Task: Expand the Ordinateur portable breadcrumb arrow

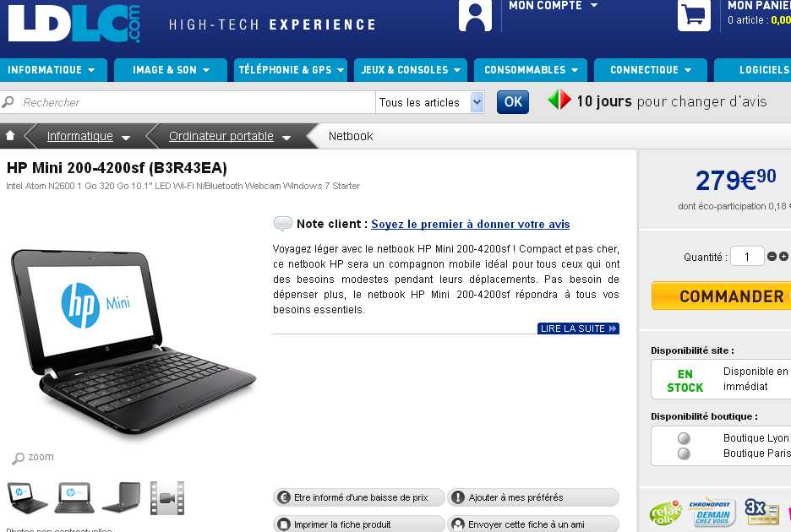Action: pyautogui.click(x=286, y=137)
